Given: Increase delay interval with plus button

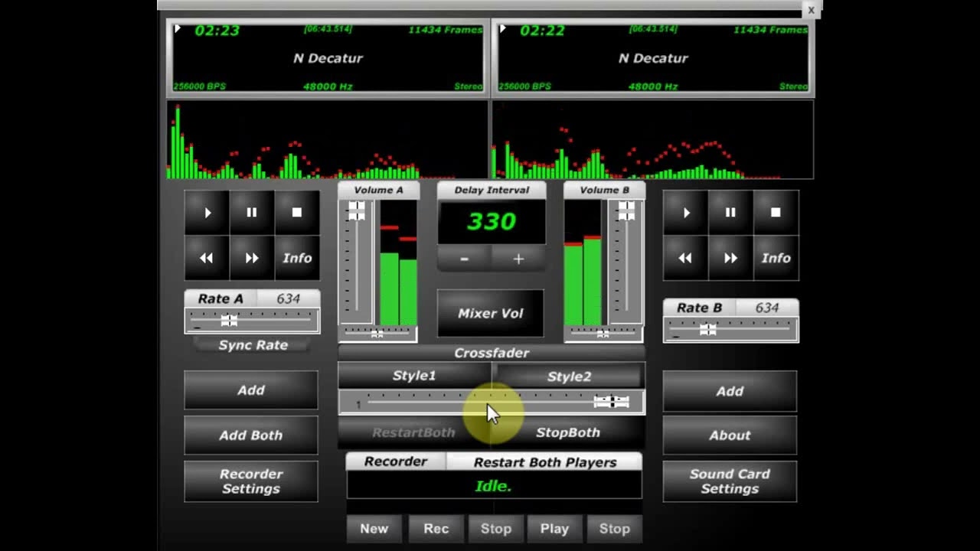Looking at the screenshot, I should click(518, 259).
